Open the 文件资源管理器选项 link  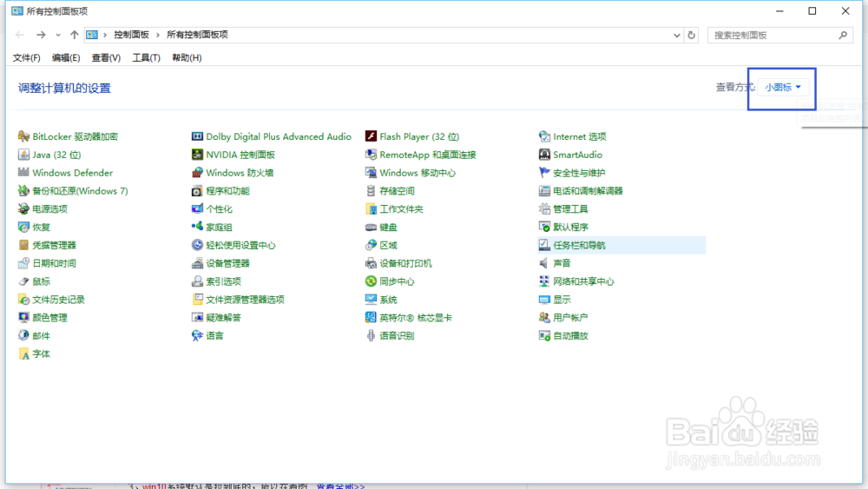pos(246,300)
